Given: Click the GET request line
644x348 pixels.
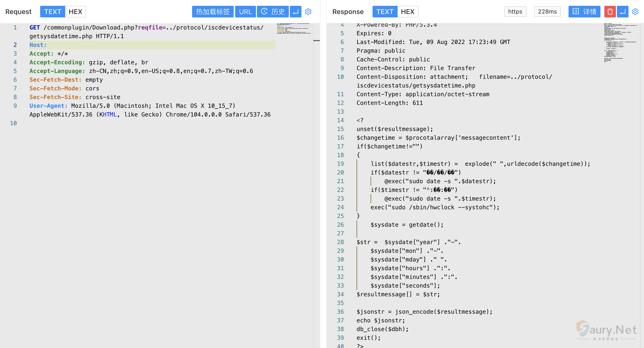Looking at the screenshot, I should coord(146,28).
